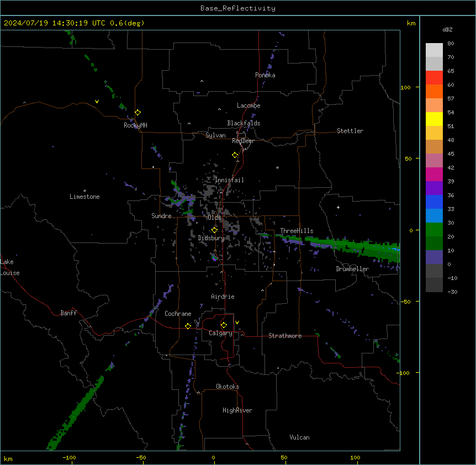Pick the red swatch in the dBZ legend
Image resolution: width=476 pixels, height=465 pixels.
click(x=434, y=78)
